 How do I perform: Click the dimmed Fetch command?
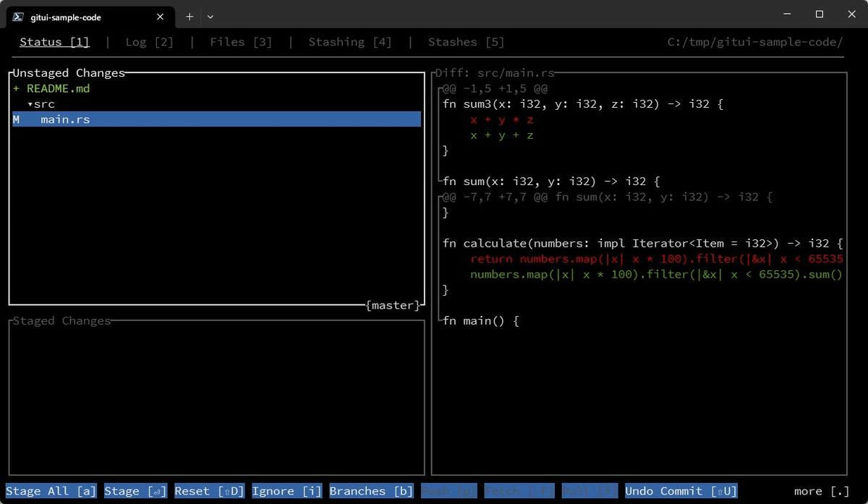[x=519, y=491]
